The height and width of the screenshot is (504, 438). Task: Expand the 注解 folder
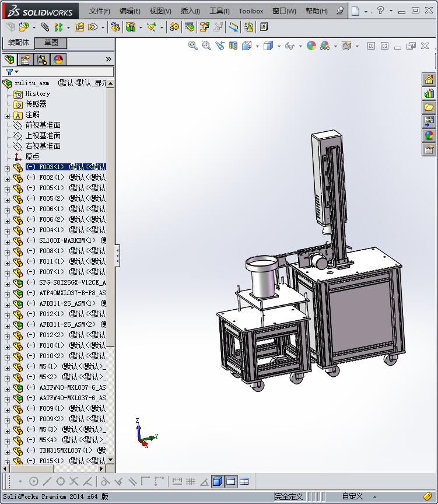(x=7, y=116)
